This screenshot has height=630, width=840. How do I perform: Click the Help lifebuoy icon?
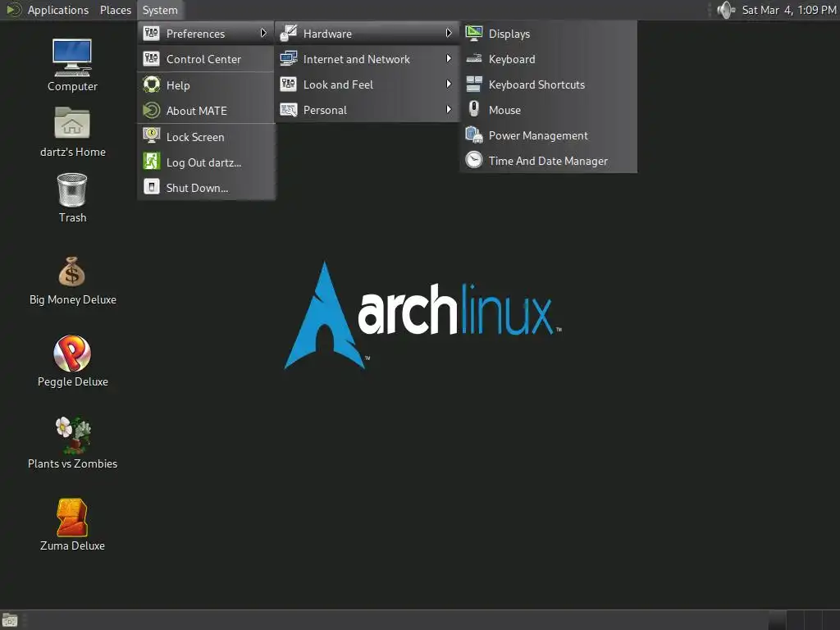(x=152, y=84)
